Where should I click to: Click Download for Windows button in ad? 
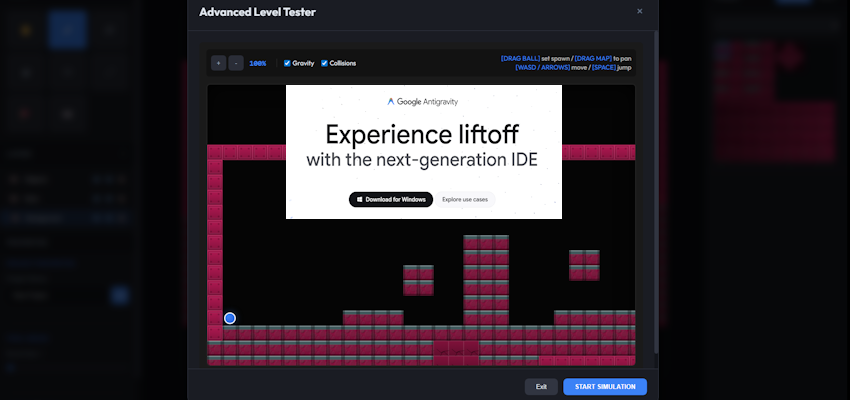pyautogui.click(x=391, y=199)
